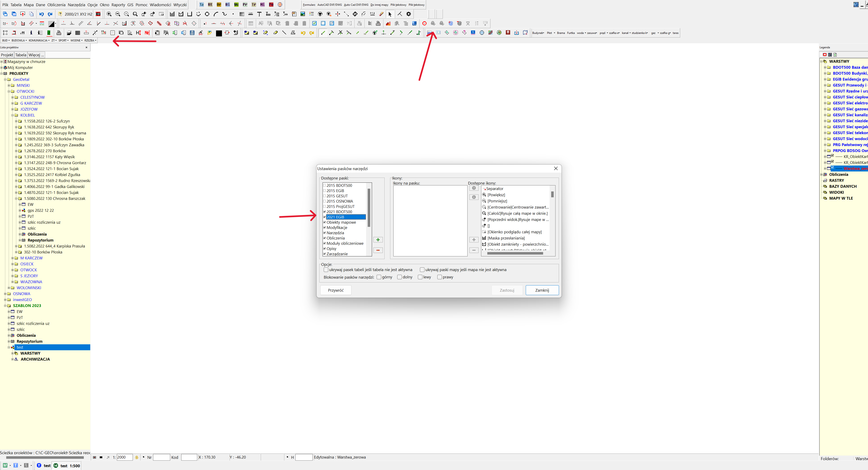
Task: Click the redo arrow icon in top toolbar
Action: [50, 14]
